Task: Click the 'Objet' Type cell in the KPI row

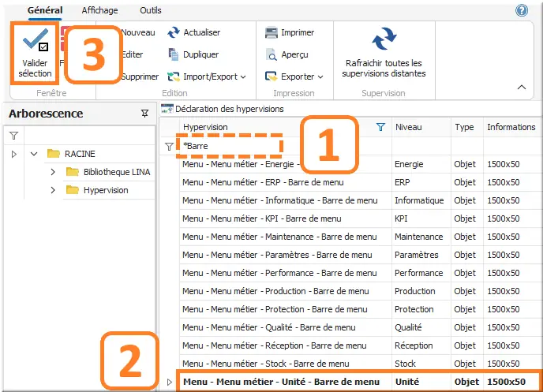Action: click(x=465, y=218)
